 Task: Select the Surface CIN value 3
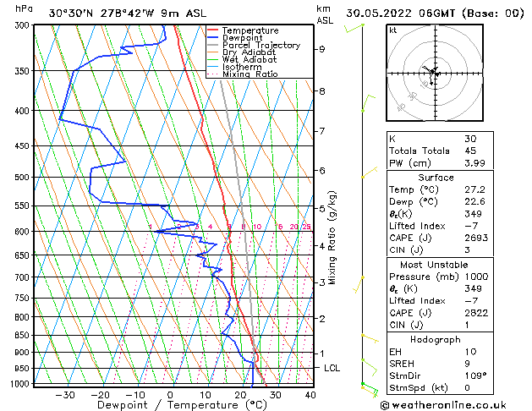click(467, 250)
